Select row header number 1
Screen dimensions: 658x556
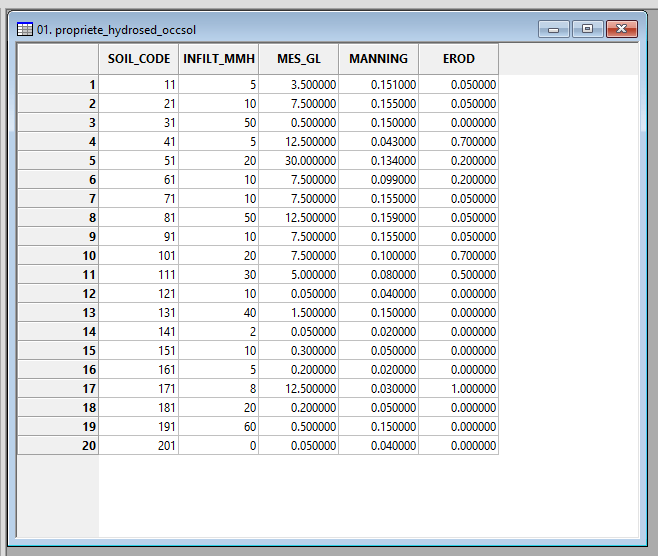click(x=58, y=85)
